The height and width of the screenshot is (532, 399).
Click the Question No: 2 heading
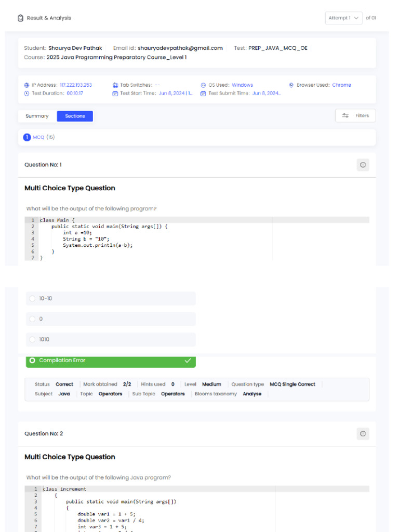click(x=44, y=434)
